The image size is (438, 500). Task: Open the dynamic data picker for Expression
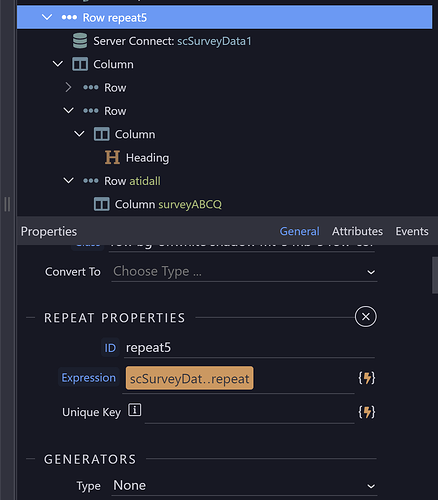point(367,378)
